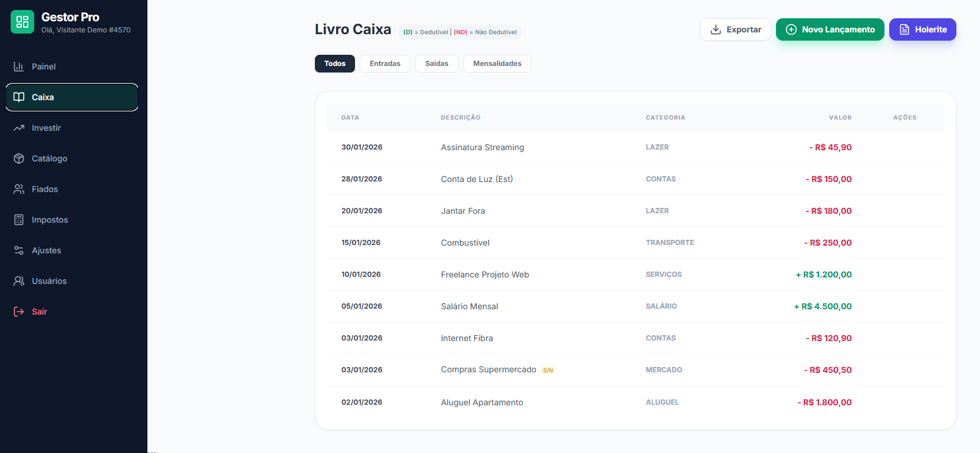Filter by Mensalidades tab

pos(496,64)
